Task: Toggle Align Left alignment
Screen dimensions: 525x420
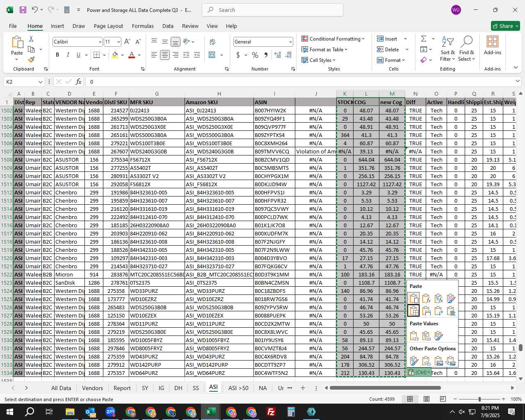Action: (x=154, y=55)
